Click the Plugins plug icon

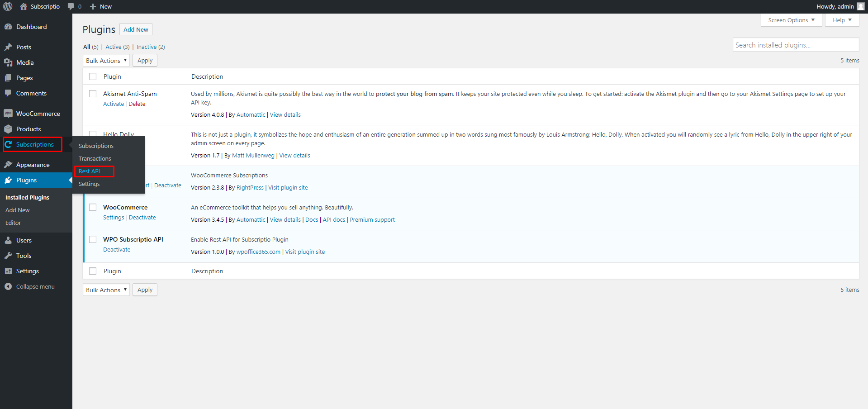pyautogui.click(x=8, y=180)
